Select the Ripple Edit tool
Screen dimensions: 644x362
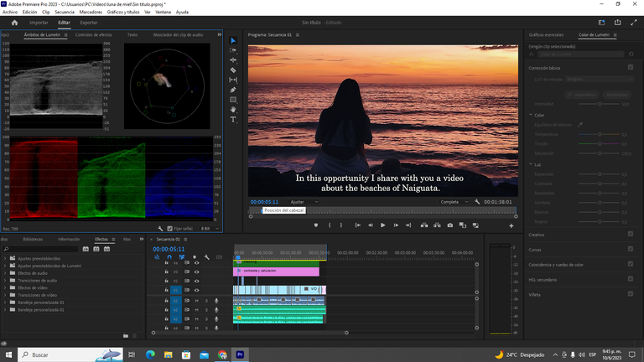tap(233, 60)
